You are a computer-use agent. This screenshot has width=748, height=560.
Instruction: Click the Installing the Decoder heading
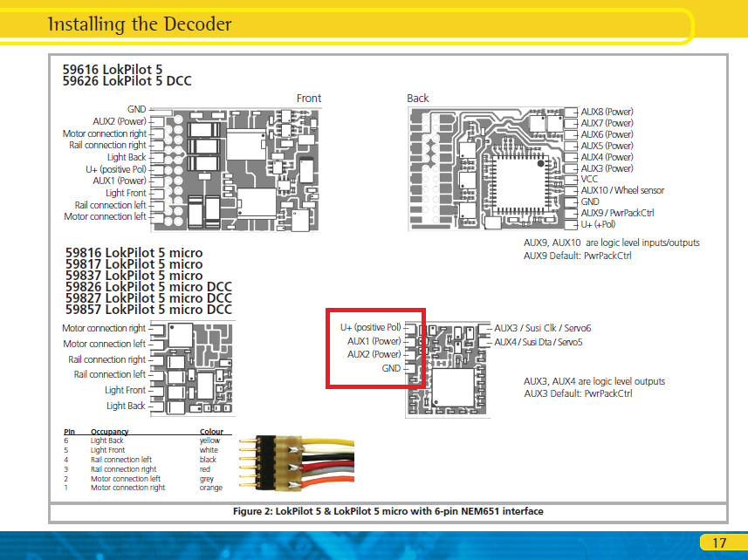point(140,24)
